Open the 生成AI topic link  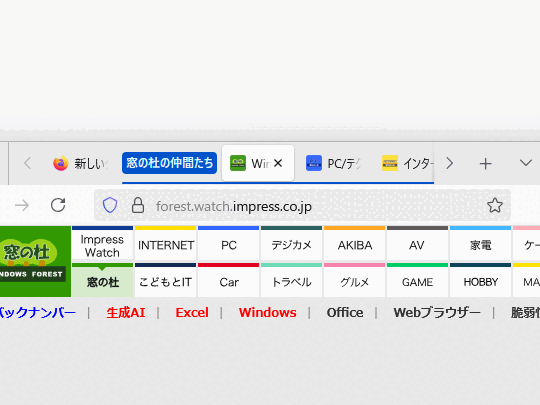pyautogui.click(x=126, y=313)
